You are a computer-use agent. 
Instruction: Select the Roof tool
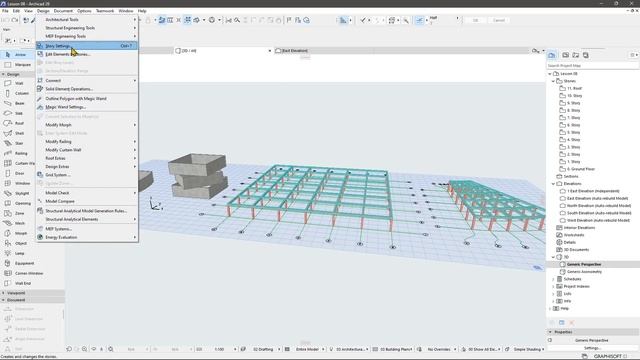click(18, 123)
